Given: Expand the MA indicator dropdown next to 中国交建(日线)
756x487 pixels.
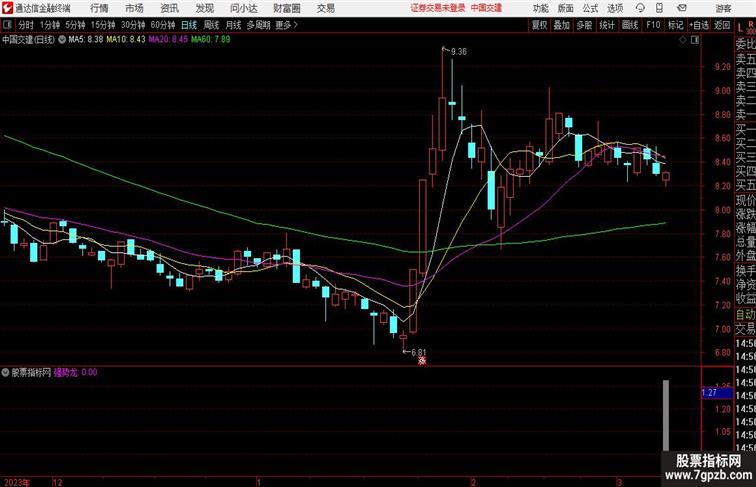Looking at the screenshot, I should [62, 40].
